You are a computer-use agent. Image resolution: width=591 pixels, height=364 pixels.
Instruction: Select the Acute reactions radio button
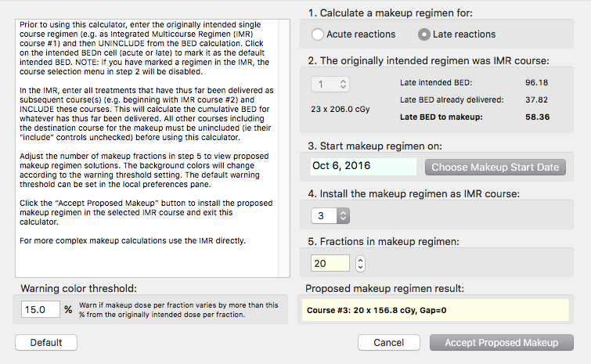click(x=318, y=34)
